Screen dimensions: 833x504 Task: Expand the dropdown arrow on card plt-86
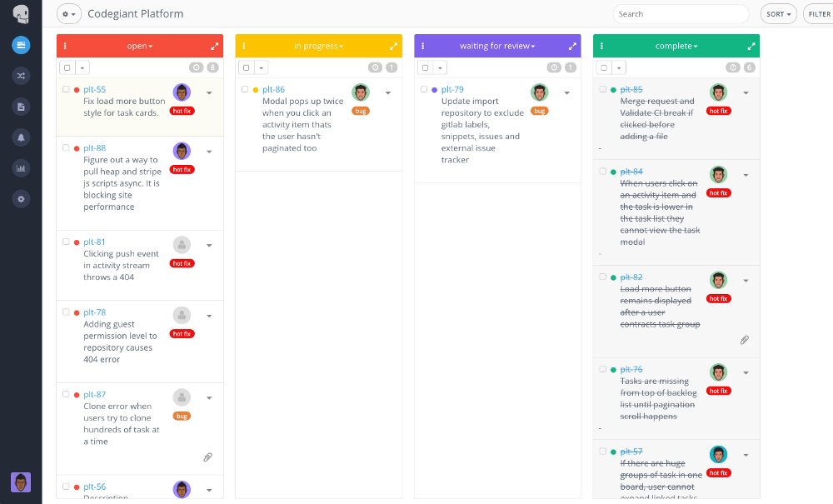[388, 93]
